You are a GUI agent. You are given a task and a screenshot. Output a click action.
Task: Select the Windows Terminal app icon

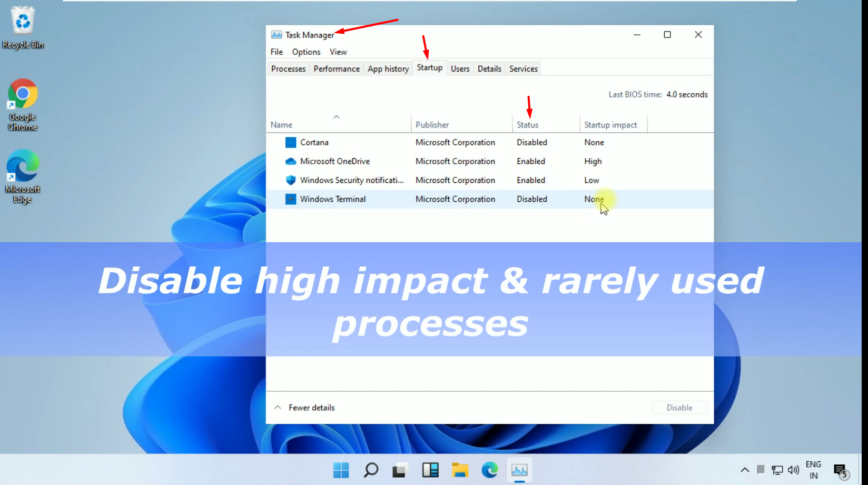[291, 199]
